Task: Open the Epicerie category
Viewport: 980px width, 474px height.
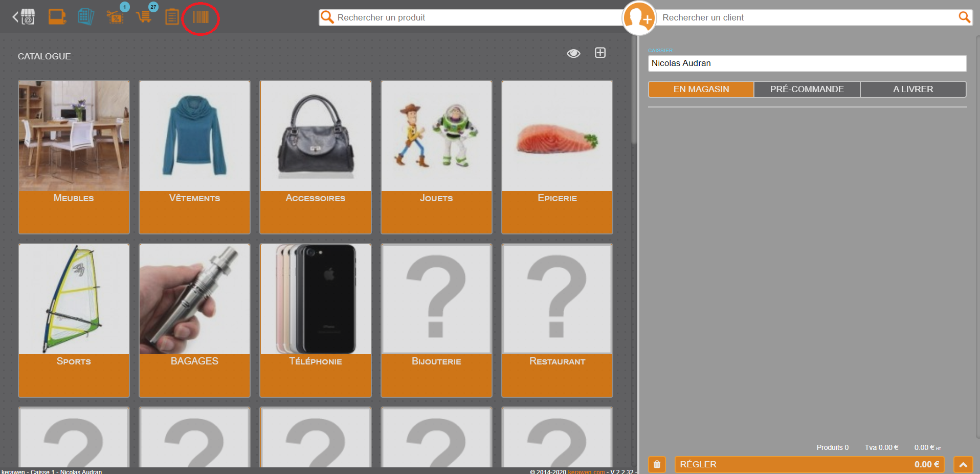Action: click(557, 157)
